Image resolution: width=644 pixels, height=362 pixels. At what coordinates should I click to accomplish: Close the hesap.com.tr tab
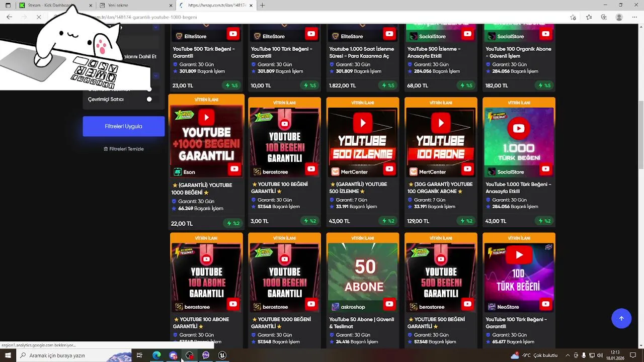click(251, 5)
